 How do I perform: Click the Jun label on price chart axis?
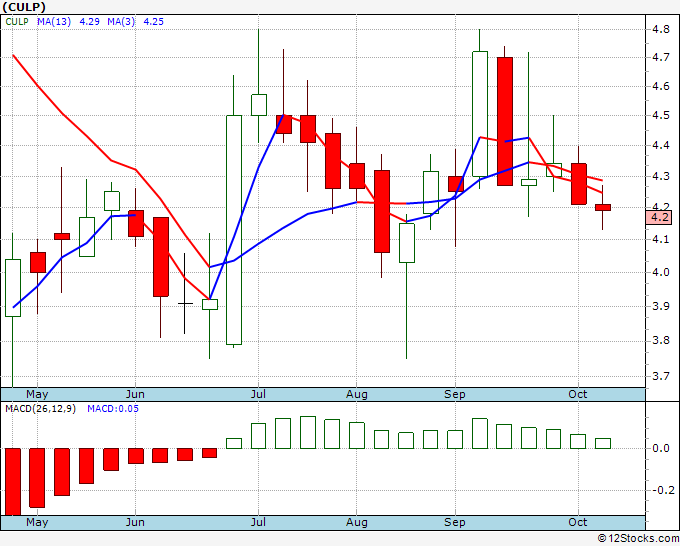pos(135,394)
